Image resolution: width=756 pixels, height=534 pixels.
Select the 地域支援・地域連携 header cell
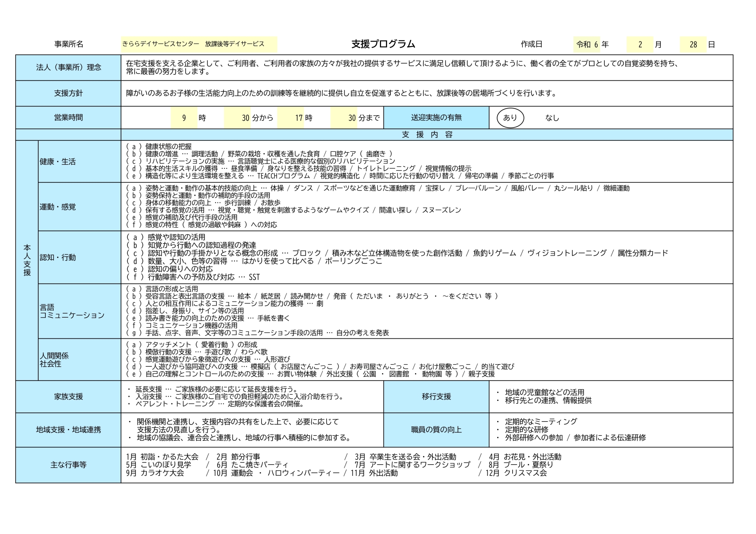[68, 430]
